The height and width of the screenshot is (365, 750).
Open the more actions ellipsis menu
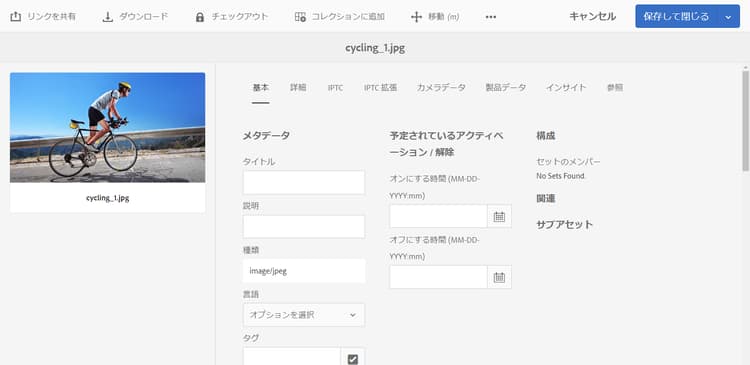[491, 17]
